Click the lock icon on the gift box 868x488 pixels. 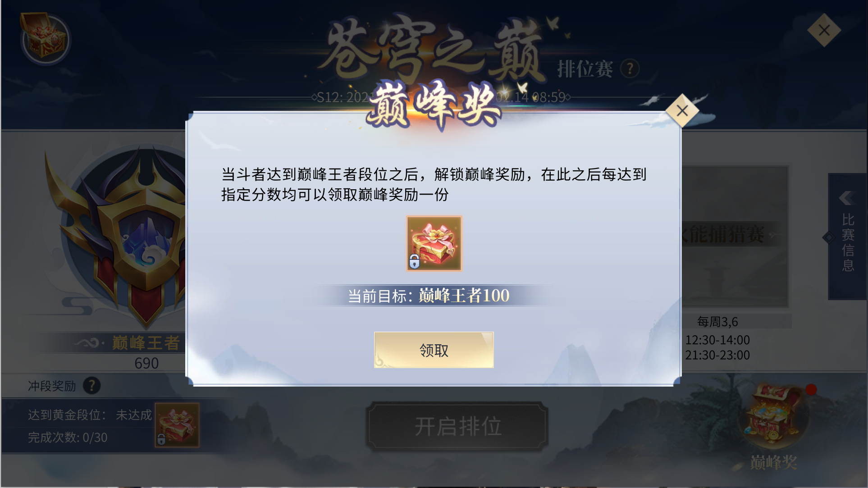(x=414, y=261)
